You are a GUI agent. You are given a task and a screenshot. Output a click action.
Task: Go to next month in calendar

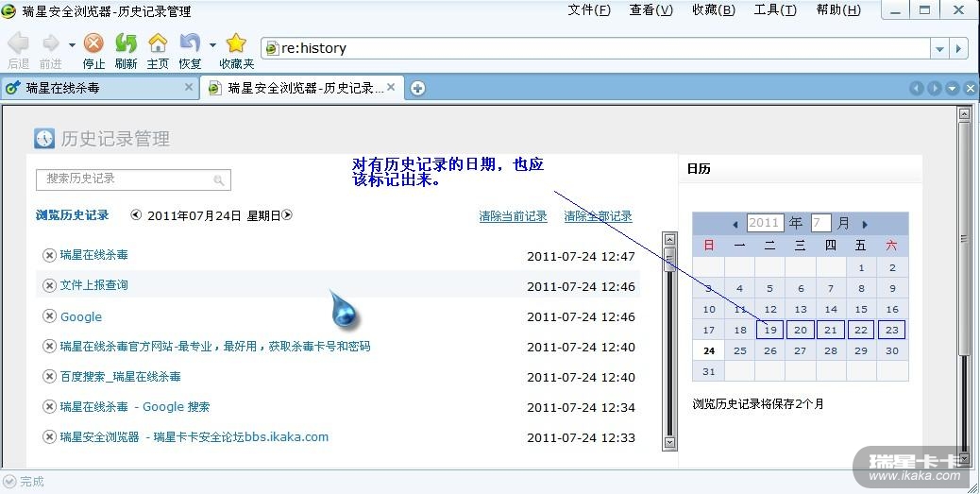[865, 224]
